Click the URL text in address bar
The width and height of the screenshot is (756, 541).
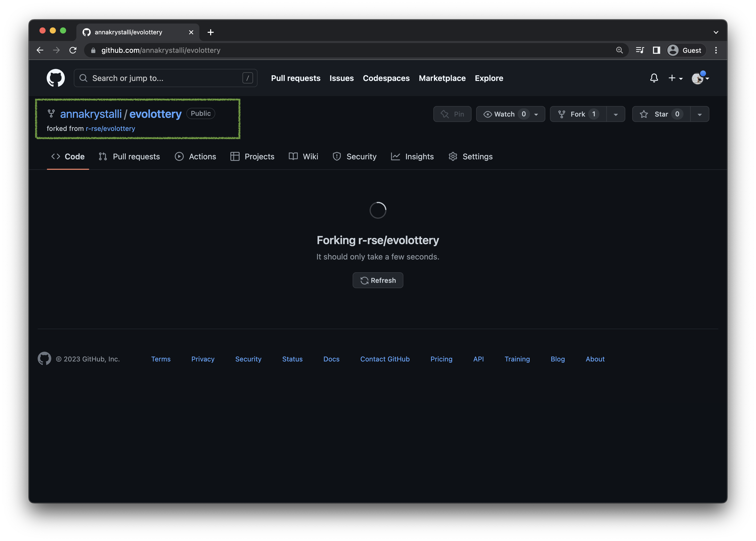point(161,50)
